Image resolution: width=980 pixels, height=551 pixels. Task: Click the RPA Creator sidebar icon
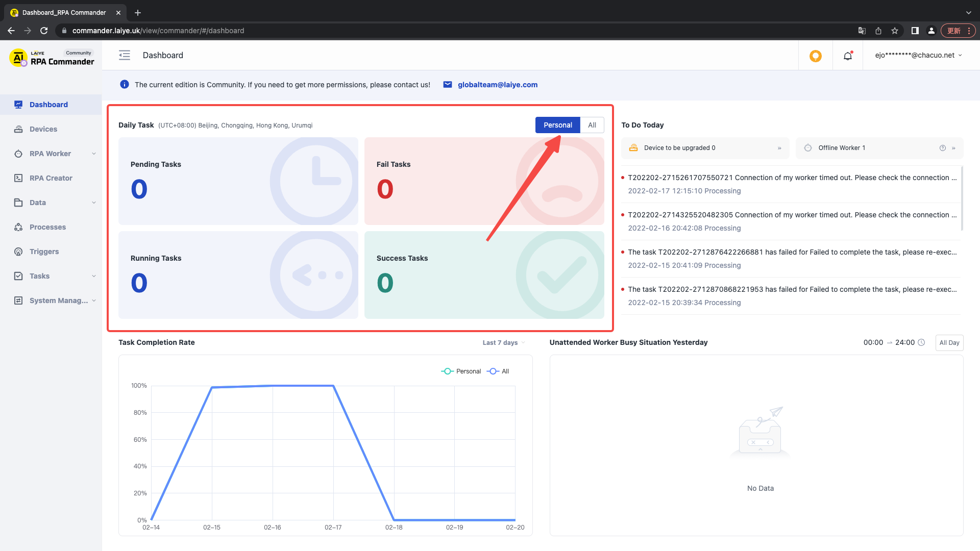tap(18, 178)
